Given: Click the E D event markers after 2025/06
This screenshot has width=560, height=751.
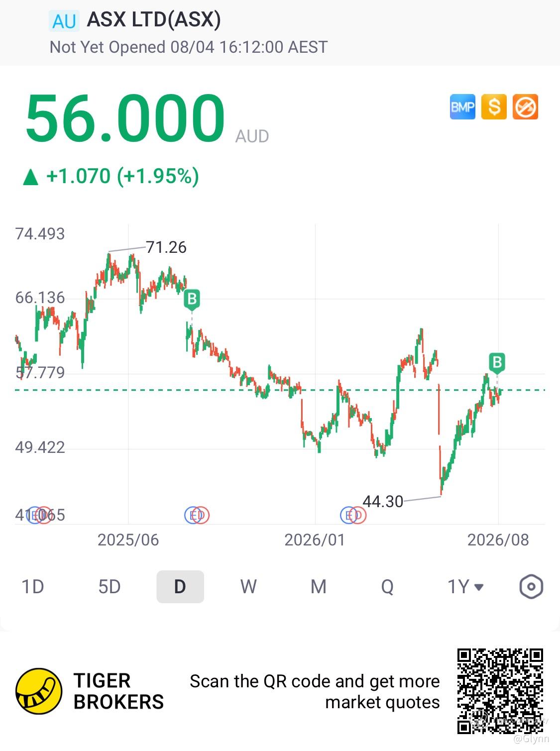Looking at the screenshot, I should tap(197, 515).
